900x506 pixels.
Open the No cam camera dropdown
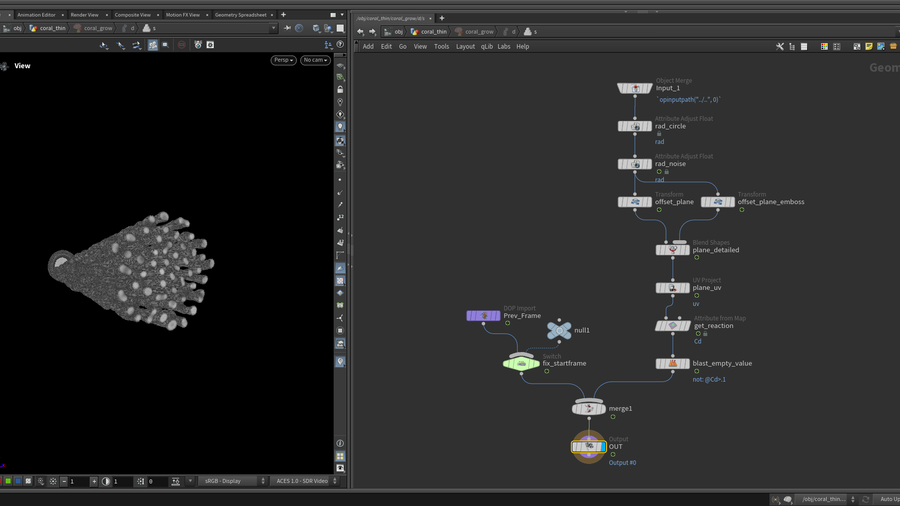(315, 60)
